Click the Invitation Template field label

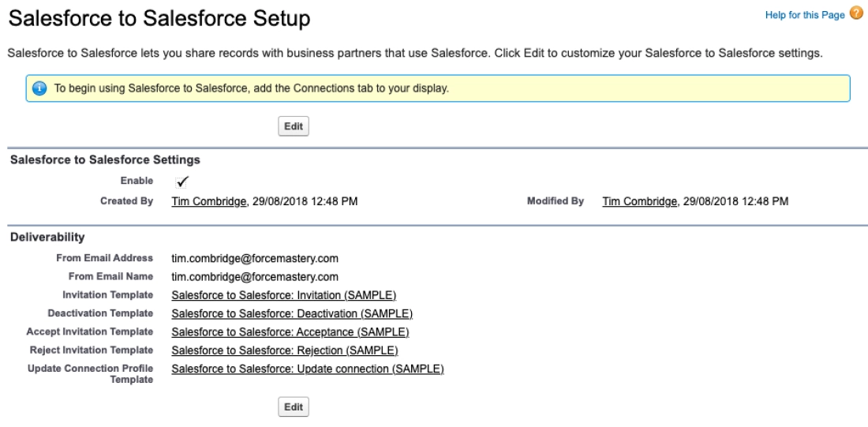107,294
